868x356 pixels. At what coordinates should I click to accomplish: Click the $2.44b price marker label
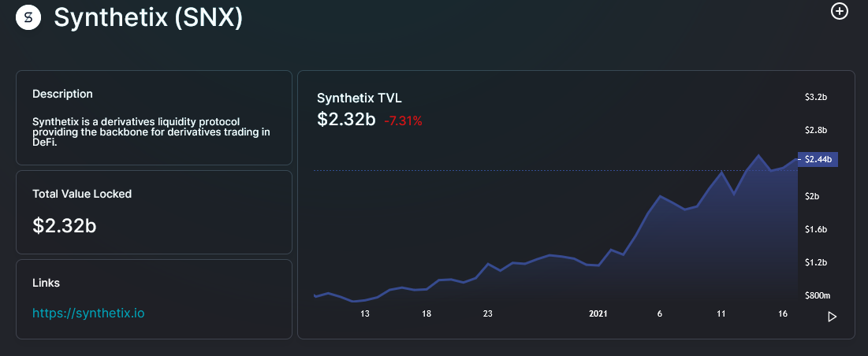(x=818, y=159)
